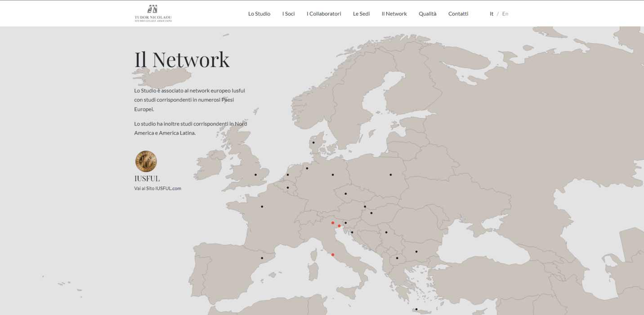The height and width of the screenshot is (315, 644).
Task: Click the IUSFUL heading text
Action: (147, 178)
